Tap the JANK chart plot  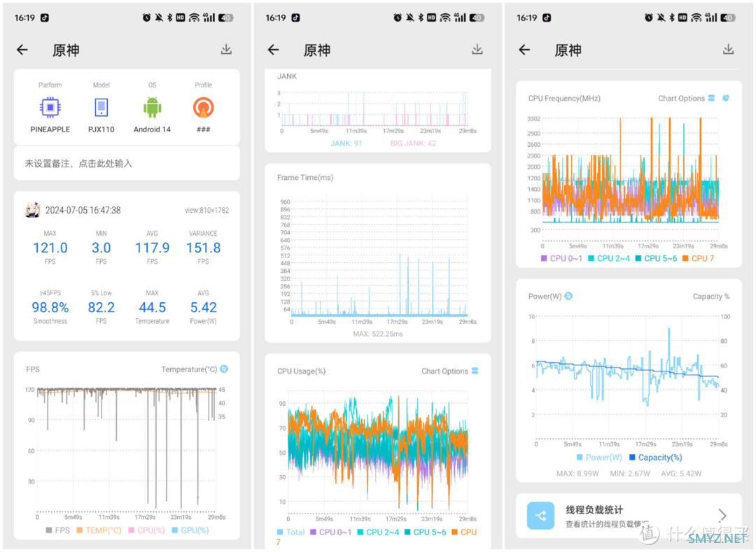[375, 111]
